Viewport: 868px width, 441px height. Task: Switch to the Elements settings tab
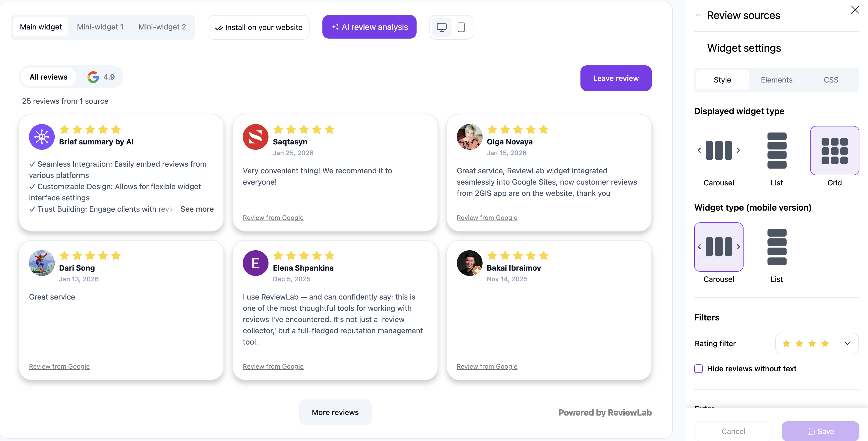click(x=777, y=80)
